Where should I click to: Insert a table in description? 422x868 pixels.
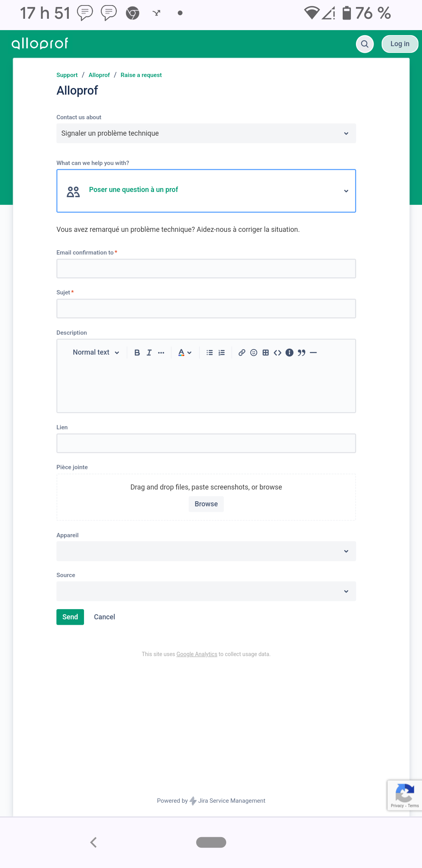(x=266, y=353)
